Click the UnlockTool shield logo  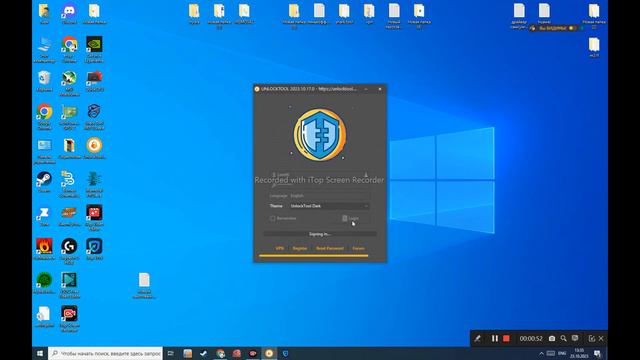pyautogui.click(x=320, y=135)
